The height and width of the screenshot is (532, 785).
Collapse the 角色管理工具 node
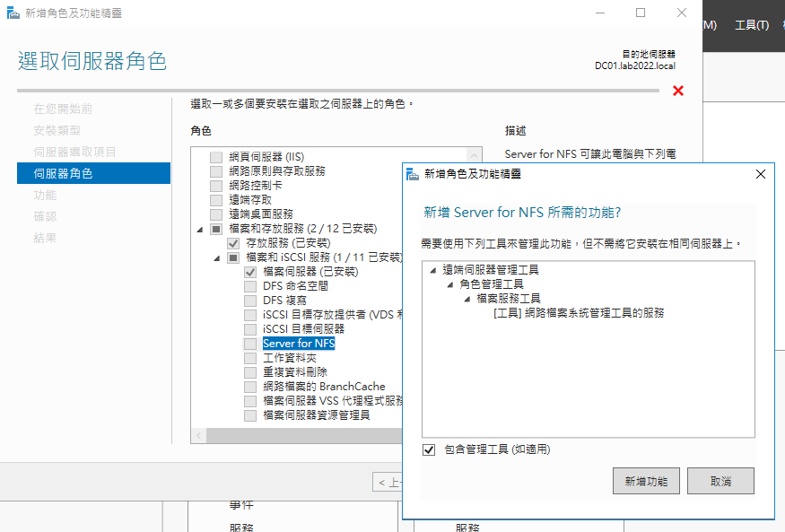[x=450, y=284]
